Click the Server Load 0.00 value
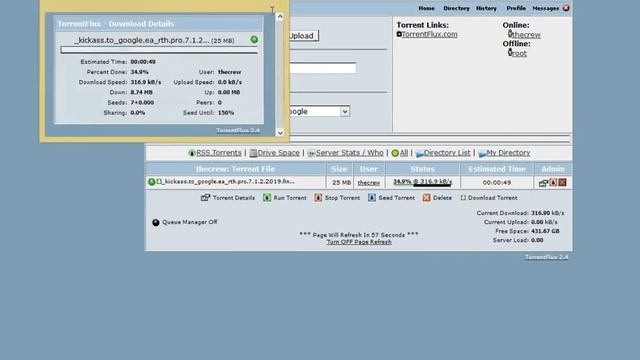Image resolution: width=640 pixels, height=360 pixels. point(537,240)
